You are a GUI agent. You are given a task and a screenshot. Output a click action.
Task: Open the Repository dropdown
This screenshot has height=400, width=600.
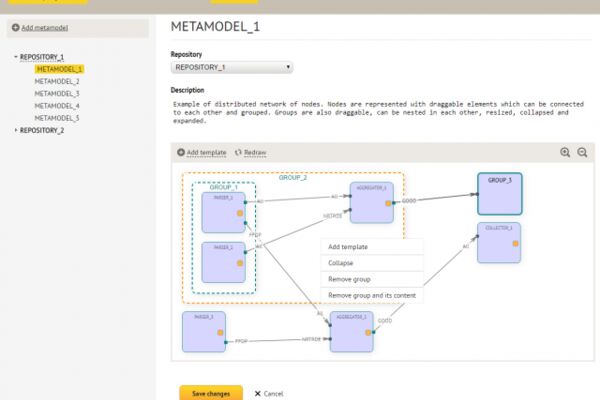[x=232, y=67]
